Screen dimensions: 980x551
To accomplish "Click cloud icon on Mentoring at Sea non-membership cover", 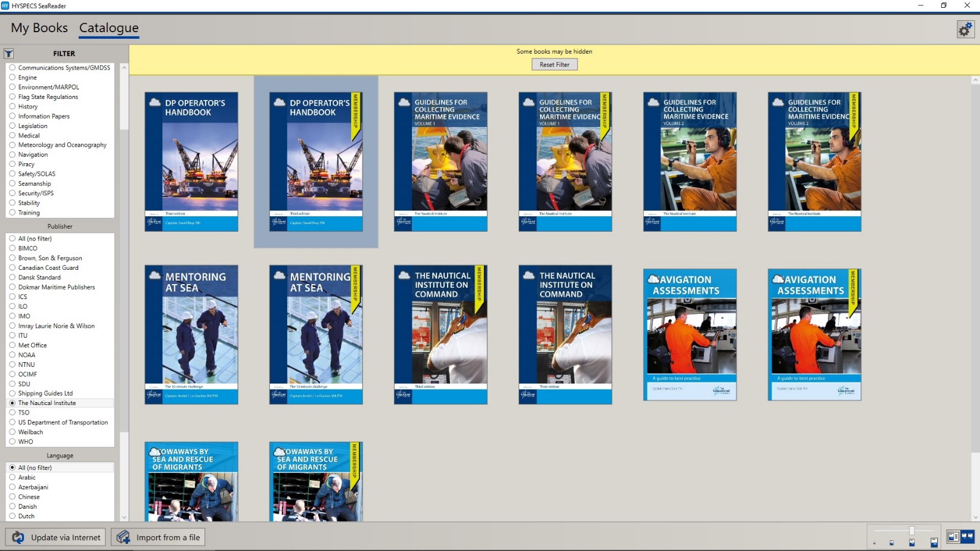I will pyautogui.click(x=155, y=275).
